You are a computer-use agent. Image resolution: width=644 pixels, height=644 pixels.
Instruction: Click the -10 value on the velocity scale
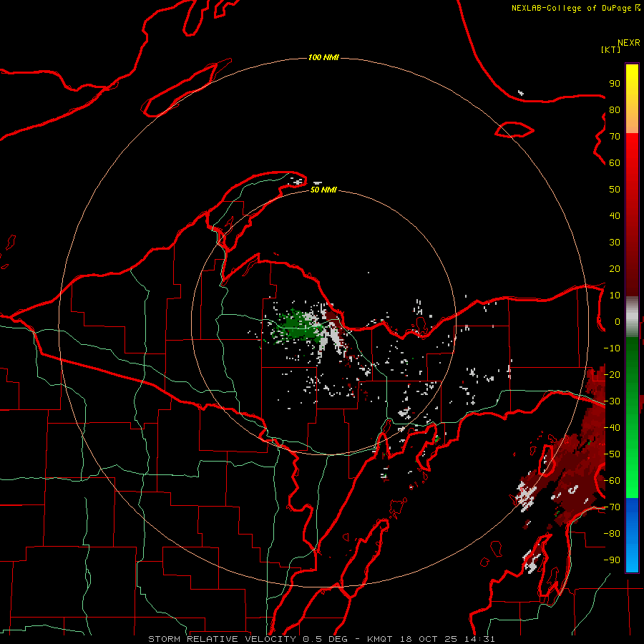(x=612, y=348)
